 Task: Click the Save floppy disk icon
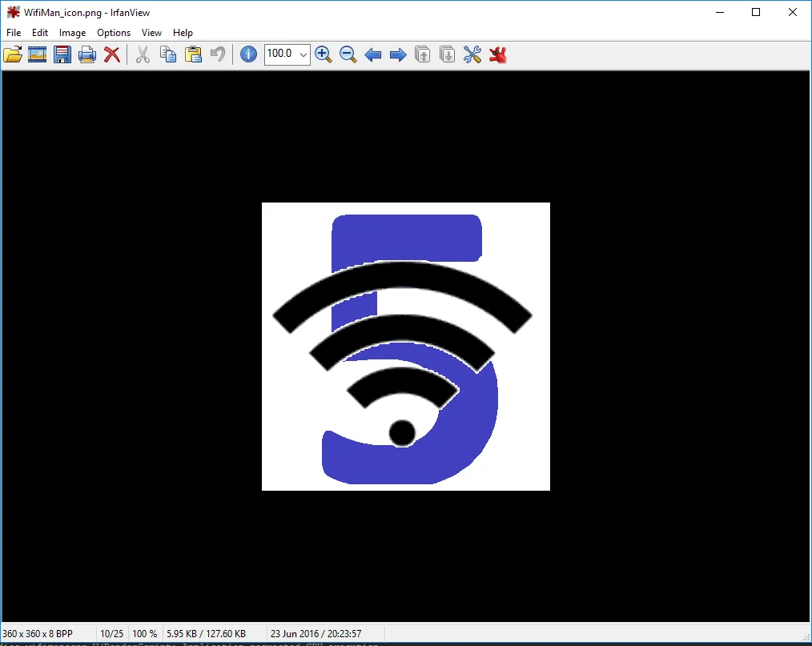coord(62,54)
